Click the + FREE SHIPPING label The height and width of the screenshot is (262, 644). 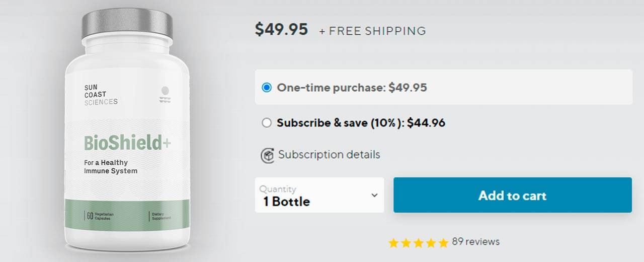coord(372,31)
